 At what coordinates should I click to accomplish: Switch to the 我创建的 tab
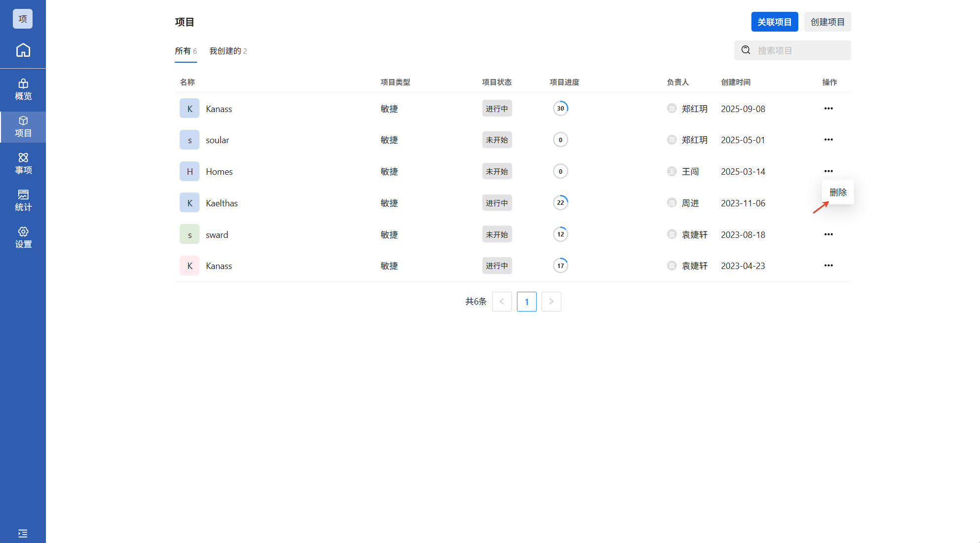[228, 51]
